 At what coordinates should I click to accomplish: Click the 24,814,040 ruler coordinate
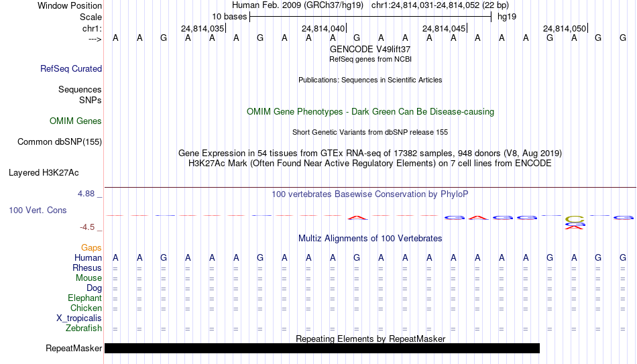click(x=323, y=28)
